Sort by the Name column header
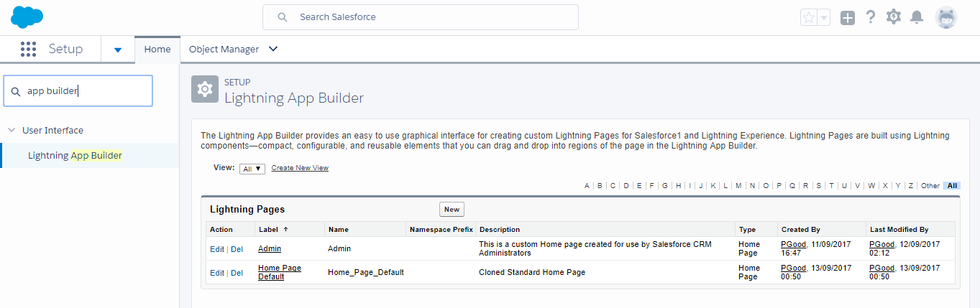The height and width of the screenshot is (308, 980). coord(338,230)
